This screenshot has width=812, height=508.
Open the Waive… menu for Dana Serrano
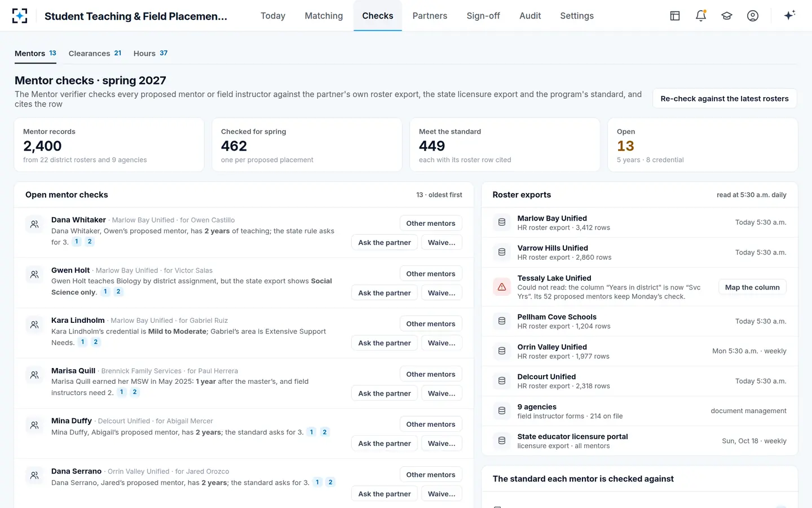(442, 494)
